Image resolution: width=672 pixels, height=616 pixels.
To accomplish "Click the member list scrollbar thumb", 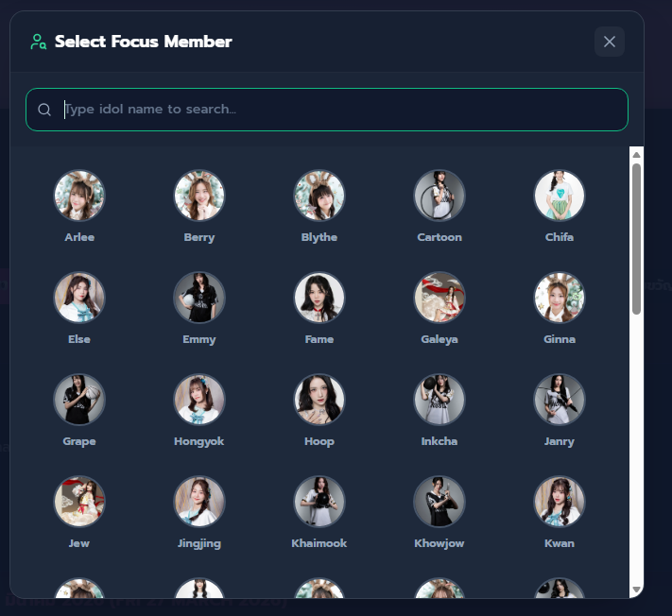I will coord(636,239).
